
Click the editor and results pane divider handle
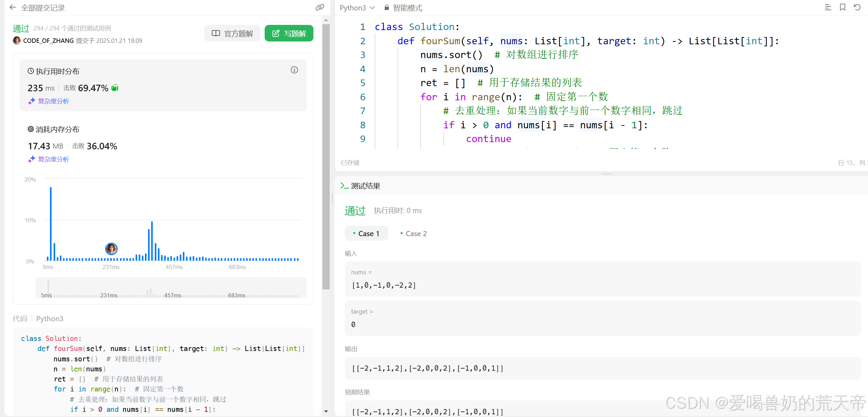coord(607,174)
